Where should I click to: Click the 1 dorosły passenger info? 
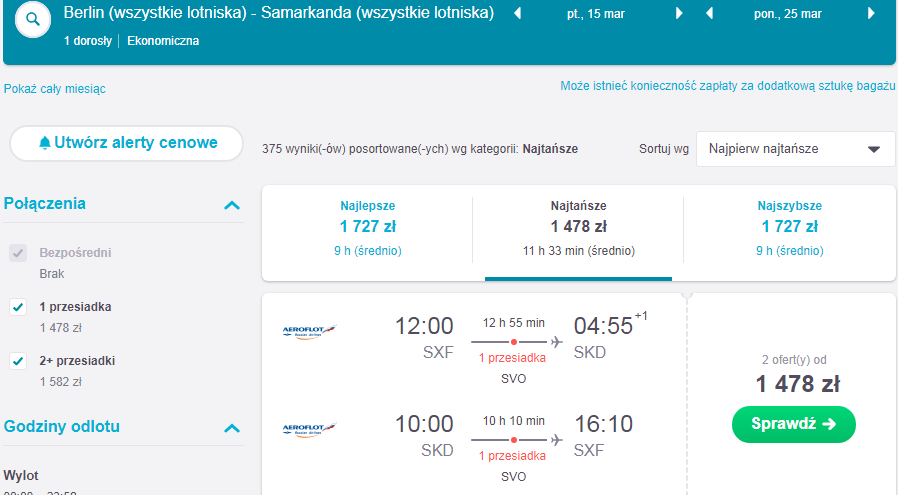point(88,41)
